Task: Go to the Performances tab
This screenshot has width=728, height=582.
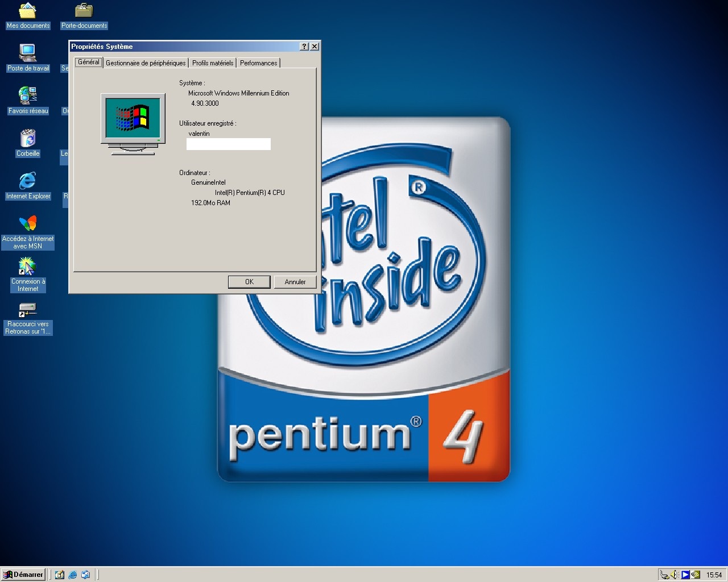Action: [x=258, y=63]
